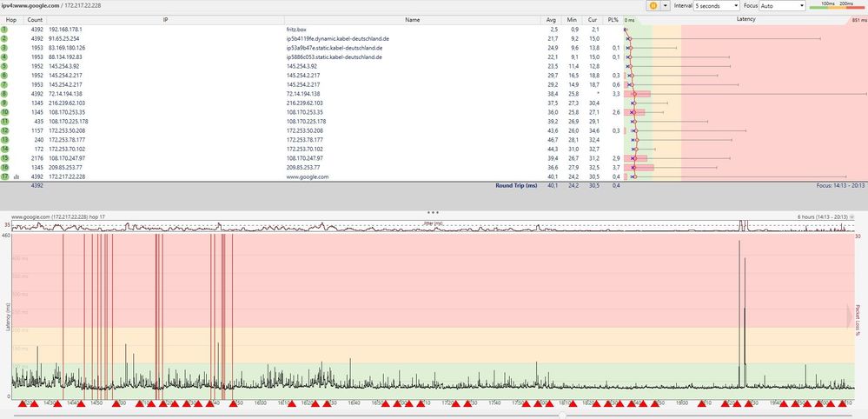Viewport: 868px width, 419px height.
Task: Open the Interval combo box showing 5 seconds
Action: point(716,5)
